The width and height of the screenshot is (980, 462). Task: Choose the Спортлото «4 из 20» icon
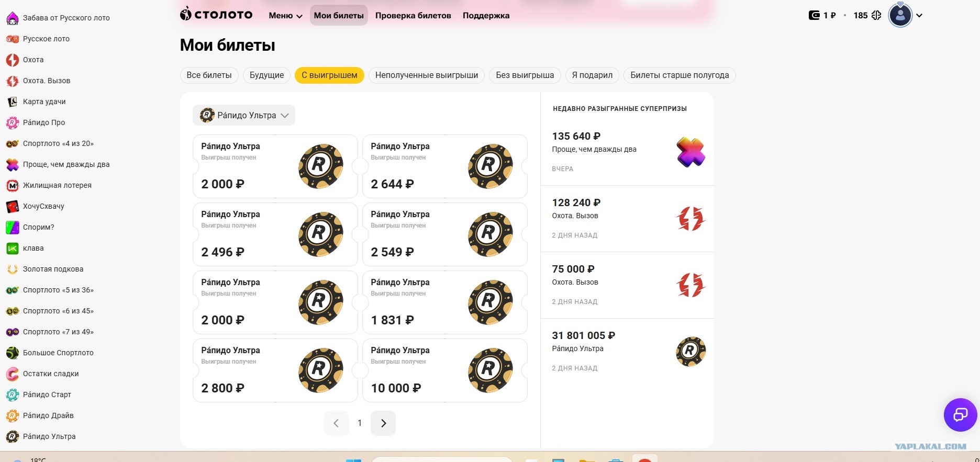[x=12, y=143]
